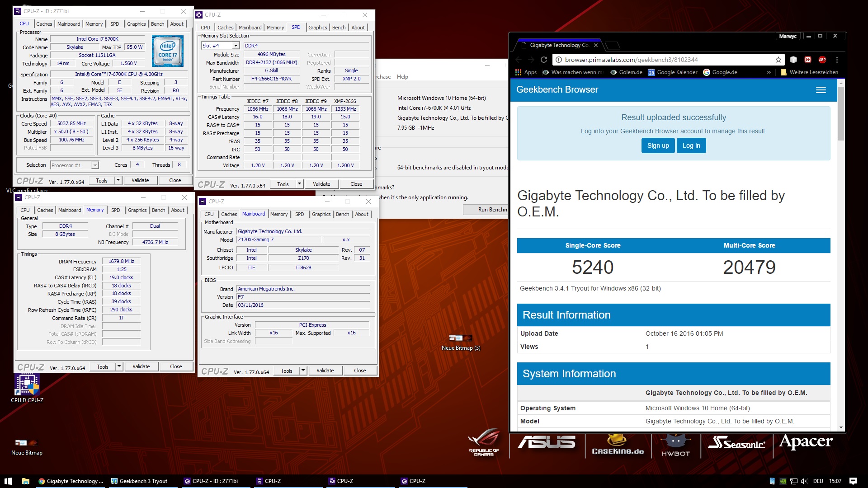Expand the Processor #1 selection dropdown
The width and height of the screenshot is (868, 488).
tap(95, 165)
